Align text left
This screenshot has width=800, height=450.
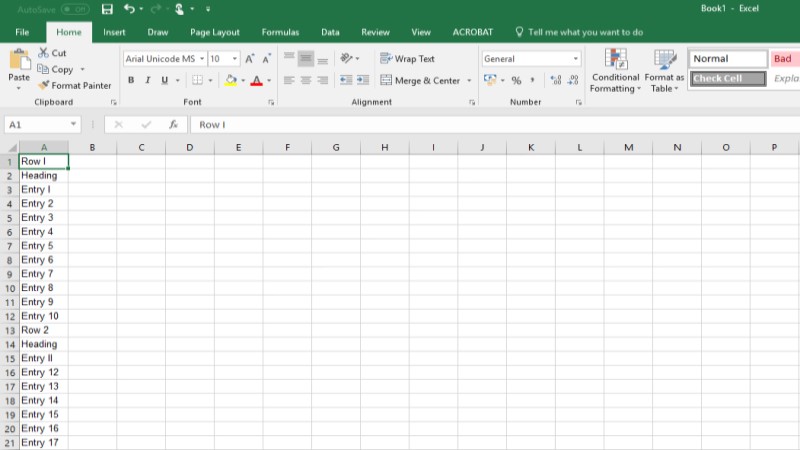click(289, 80)
